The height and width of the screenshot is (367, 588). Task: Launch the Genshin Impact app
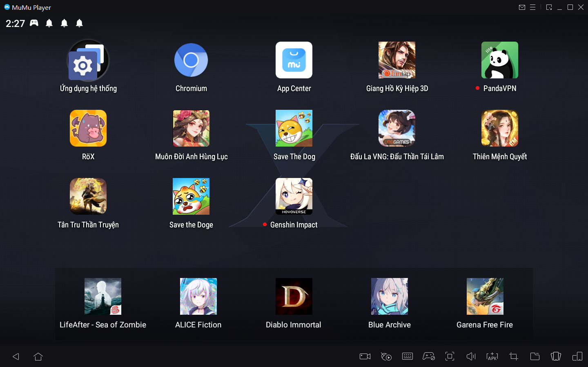click(x=294, y=196)
